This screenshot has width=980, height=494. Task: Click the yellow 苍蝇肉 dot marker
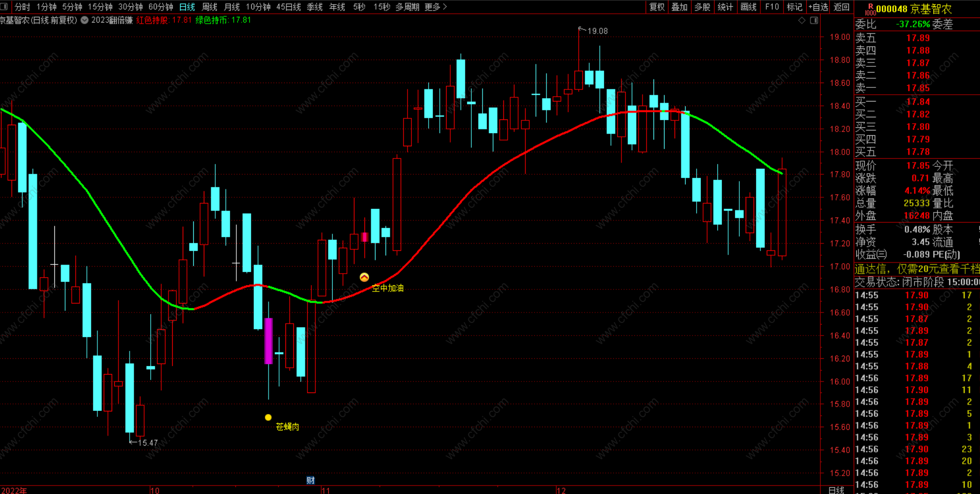point(268,417)
